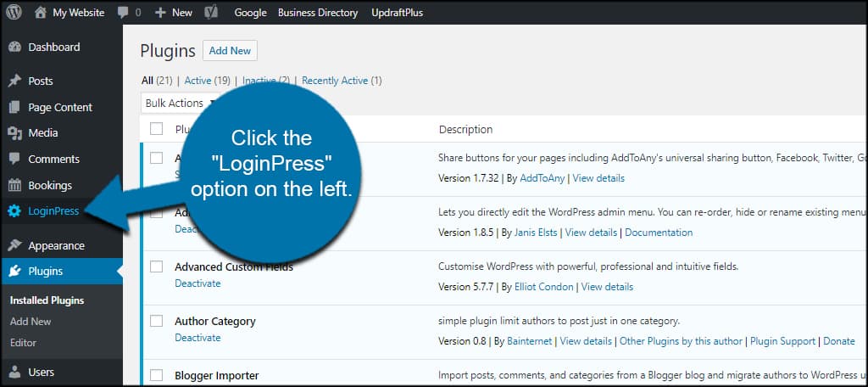The image size is (868, 387).
Task: Click the Users person icon
Action: pos(15,372)
